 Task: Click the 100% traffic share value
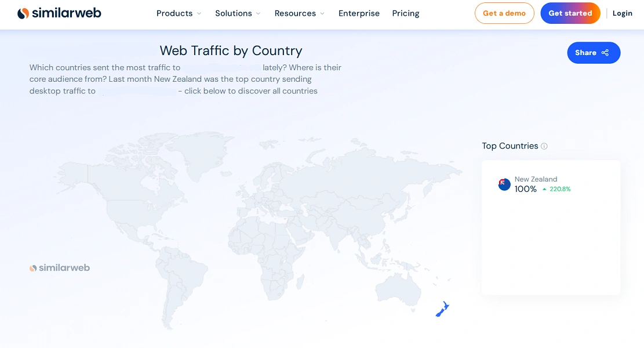point(525,189)
